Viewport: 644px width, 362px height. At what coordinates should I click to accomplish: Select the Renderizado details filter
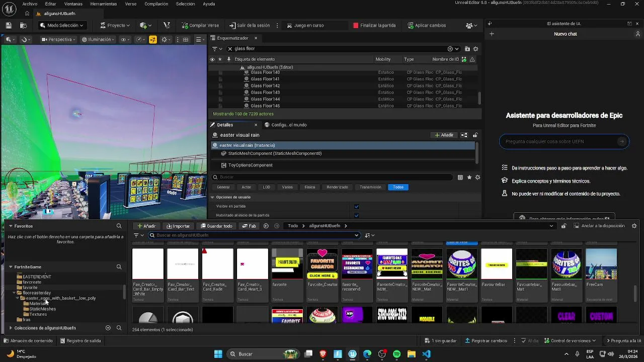click(337, 187)
